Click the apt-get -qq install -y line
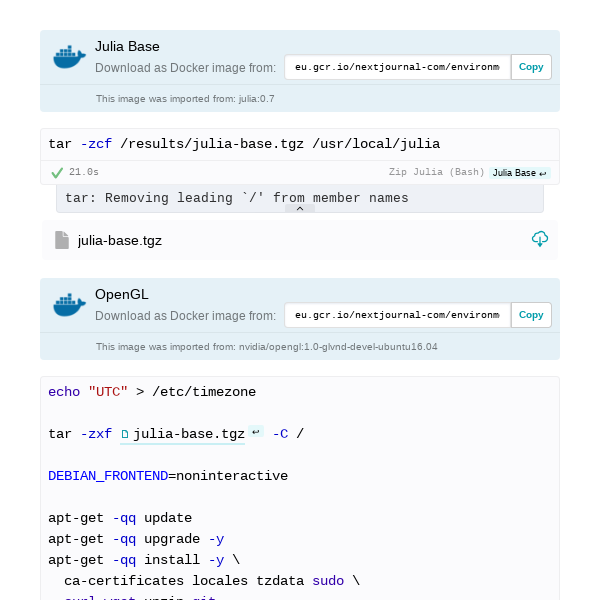This screenshot has height=600, width=600. click(x=144, y=560)
